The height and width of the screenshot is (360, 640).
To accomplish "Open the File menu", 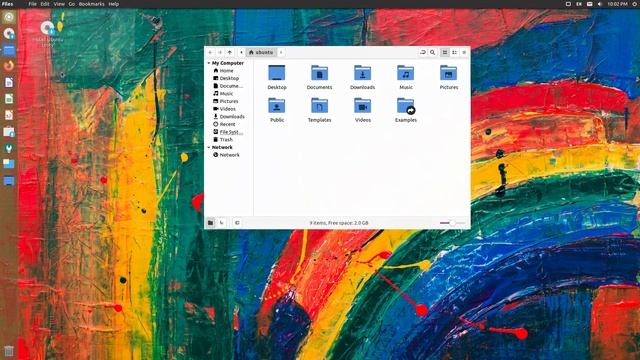I will pos(33,4).
